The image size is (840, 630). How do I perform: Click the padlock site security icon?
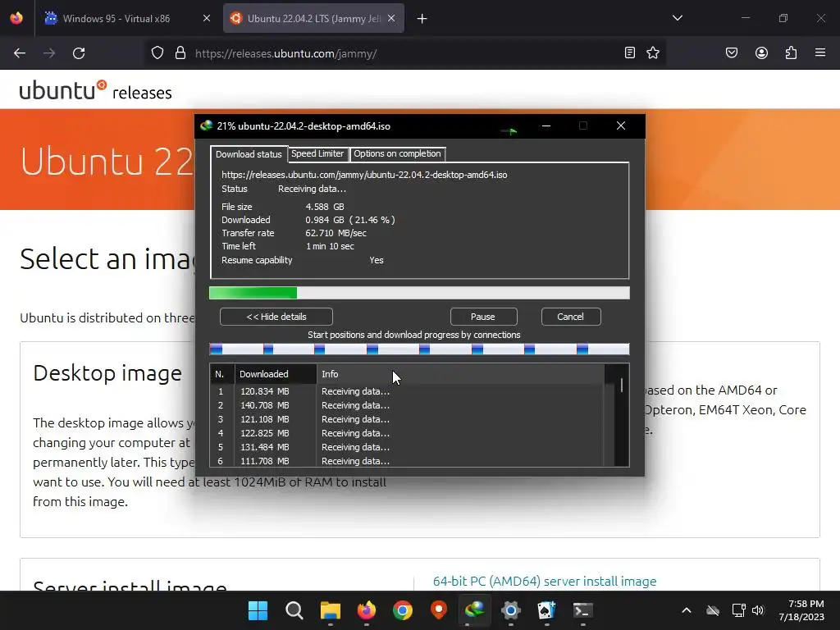(x=180, y=53)
